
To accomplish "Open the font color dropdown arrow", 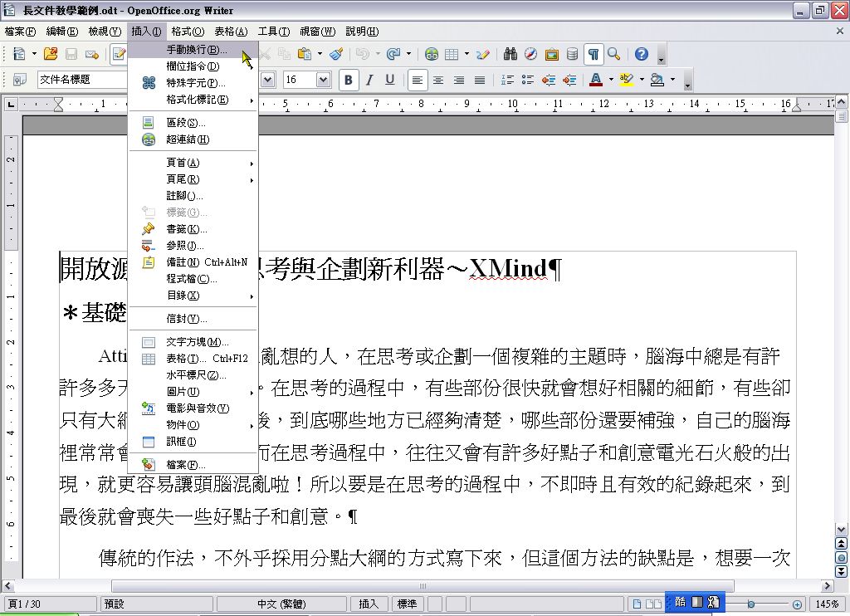I will click(611, 80).
